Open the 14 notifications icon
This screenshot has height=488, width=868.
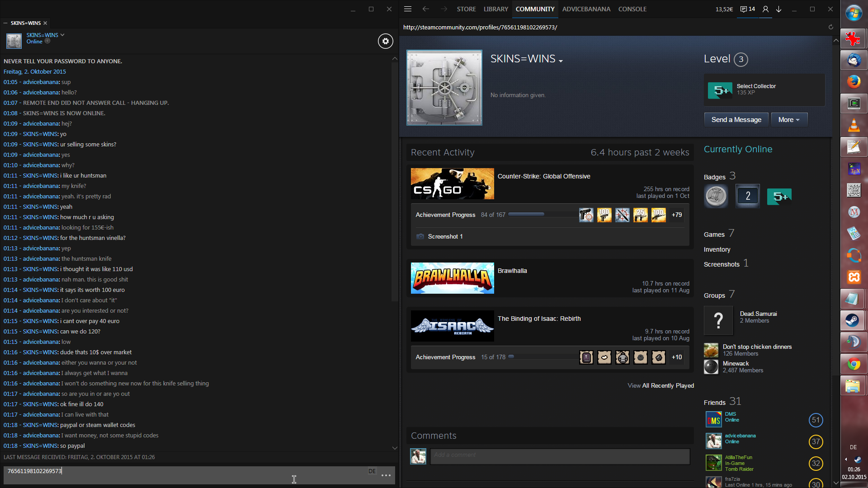[x=748, y=9]
